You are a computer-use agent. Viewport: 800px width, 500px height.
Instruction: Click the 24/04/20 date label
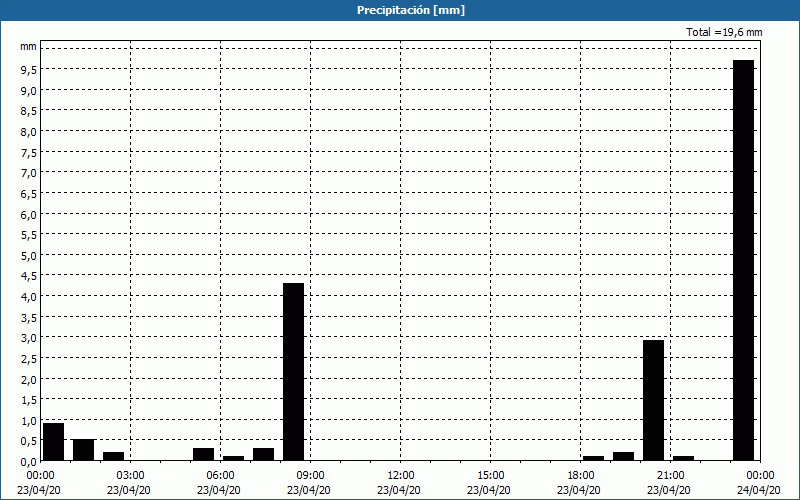759,490
